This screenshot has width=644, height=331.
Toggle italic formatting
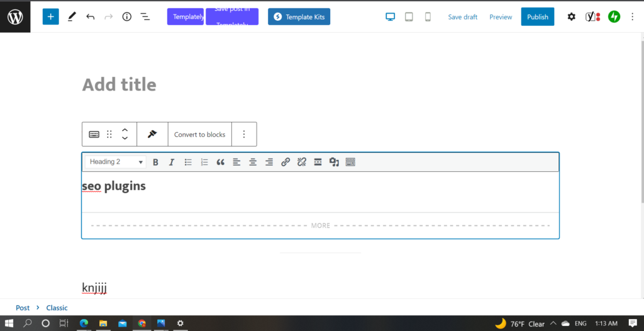(172, 162)
